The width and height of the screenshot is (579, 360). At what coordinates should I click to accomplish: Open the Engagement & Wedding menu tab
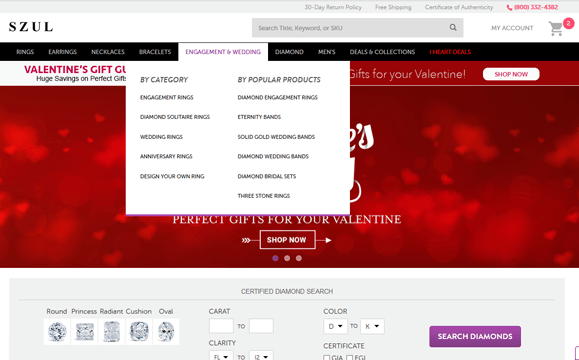223,52
